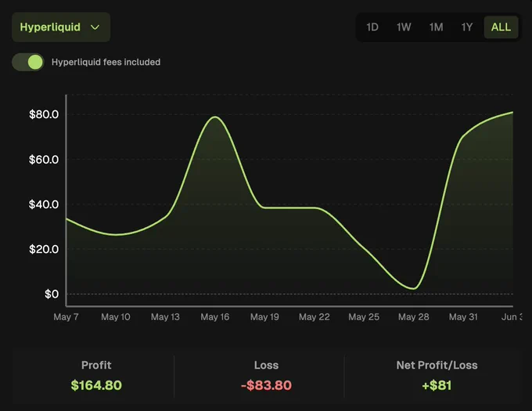Click the Net Profit/Loss heading
Image resolution: width=532 pixels, height=411 pixels.
click(437, 365)
